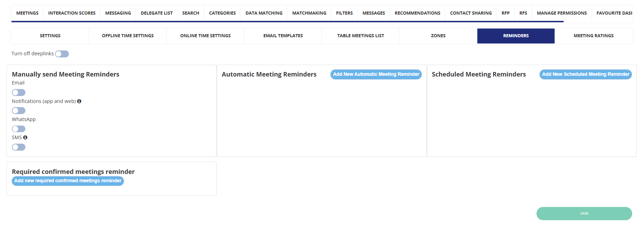Open the Zones tab
644x232 pixels.
pyautogui.click(x=438, y=36)
